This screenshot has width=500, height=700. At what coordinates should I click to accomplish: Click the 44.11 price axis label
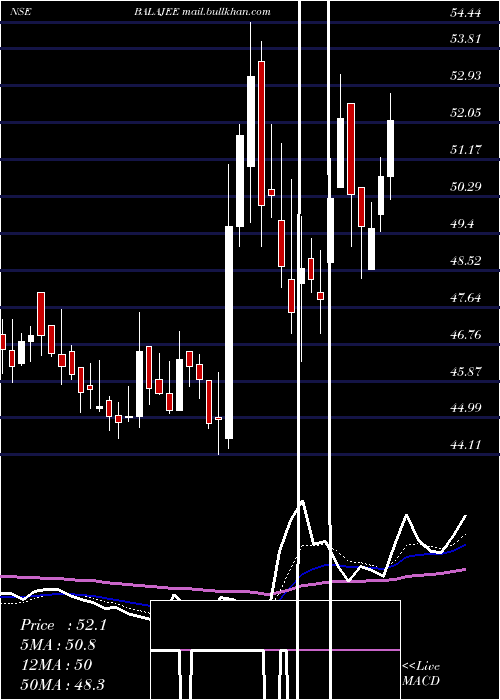click(466, 445)
